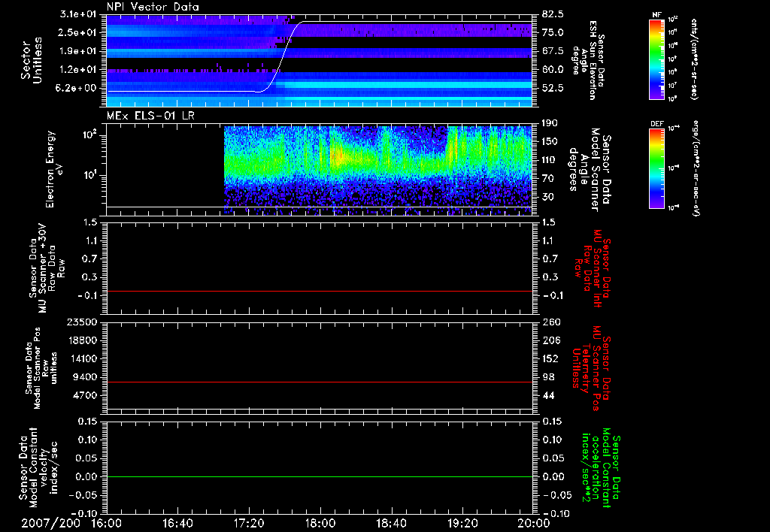
Task: Click the 18:40 time axis label
Action: click(x=391, y=523)
